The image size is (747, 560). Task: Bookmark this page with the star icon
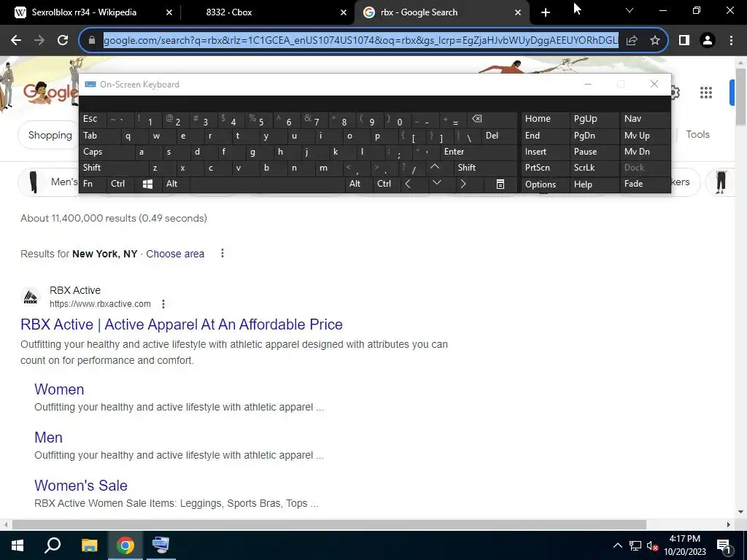tap(655, 41)
